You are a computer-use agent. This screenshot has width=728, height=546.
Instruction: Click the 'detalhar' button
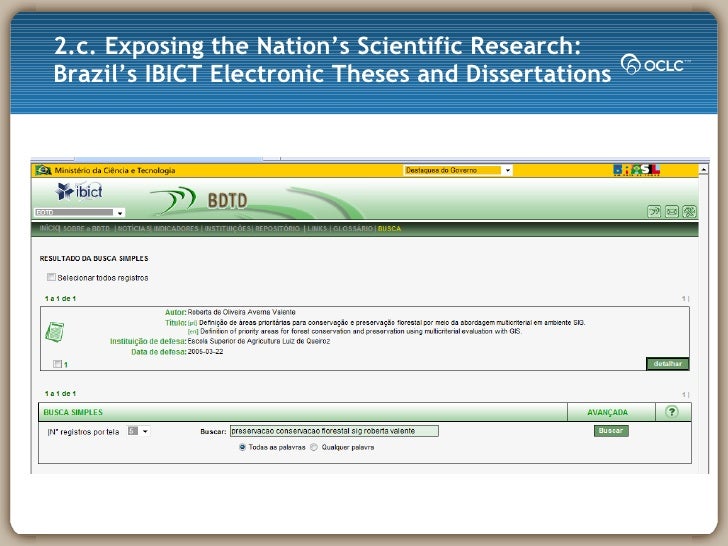point(668,364)
